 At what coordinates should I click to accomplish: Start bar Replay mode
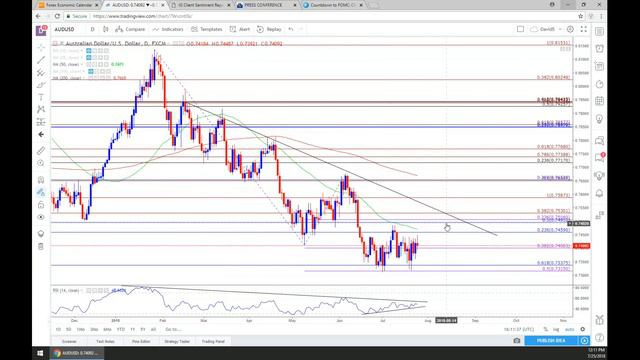click(x=269, y=29)
